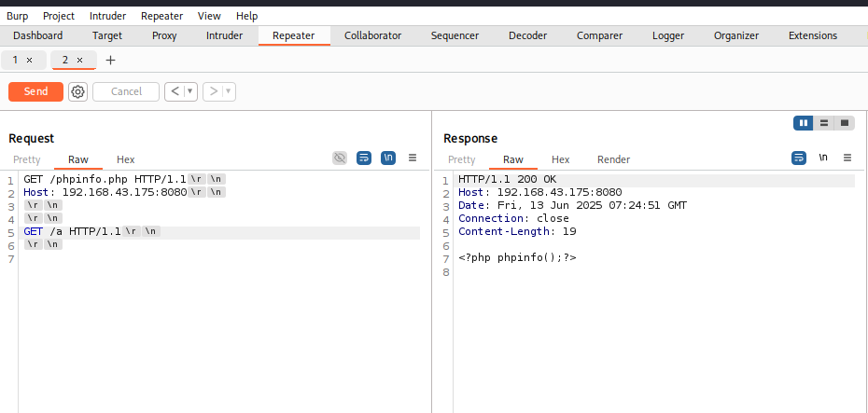The width and height of the screenshot is (868, 413).
Task: Open the Repeater menu in menu bar
Action: click(161, 16)
